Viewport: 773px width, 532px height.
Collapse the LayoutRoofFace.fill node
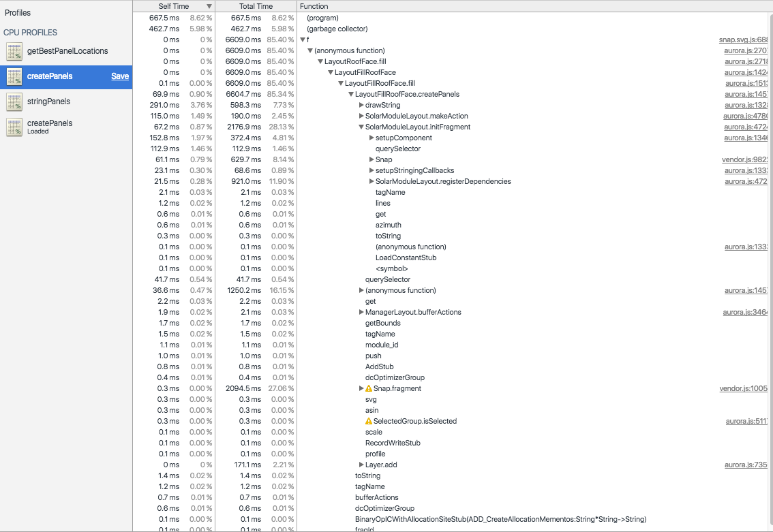(320, 61)
